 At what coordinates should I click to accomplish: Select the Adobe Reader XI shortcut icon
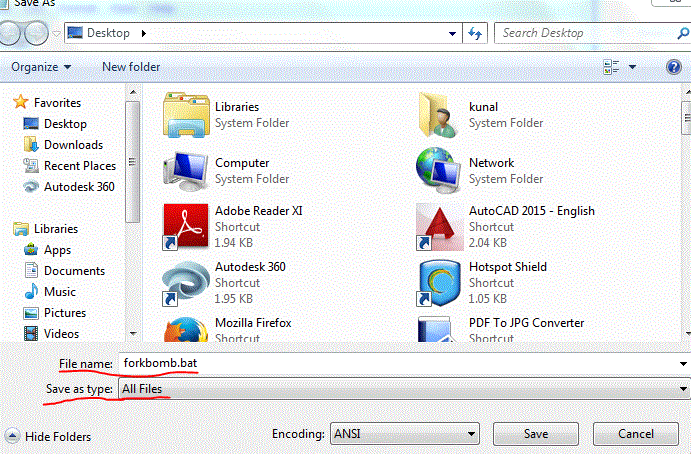coord(186,227)
